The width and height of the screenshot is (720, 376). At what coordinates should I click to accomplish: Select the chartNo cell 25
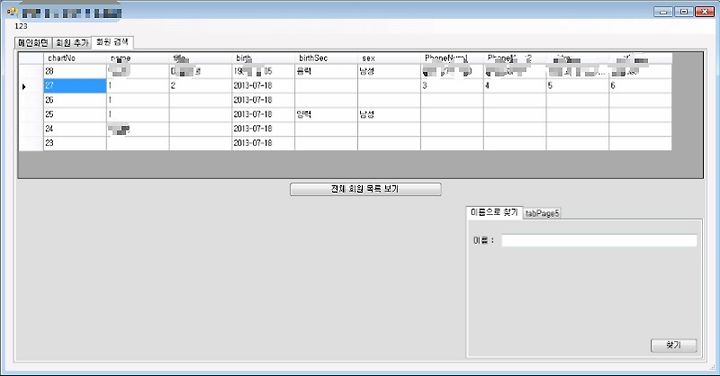click(75, 114)
